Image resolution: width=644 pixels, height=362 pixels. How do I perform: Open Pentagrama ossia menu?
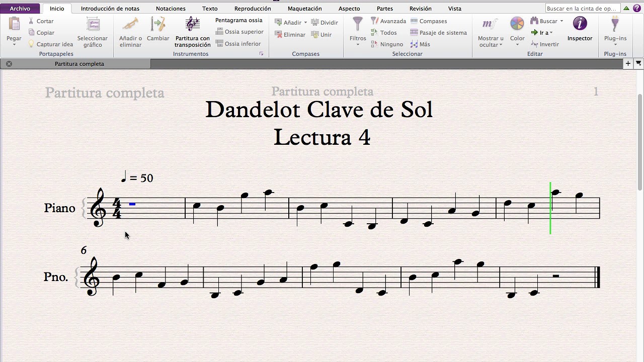pyautogui.click(x=238, y=20)
